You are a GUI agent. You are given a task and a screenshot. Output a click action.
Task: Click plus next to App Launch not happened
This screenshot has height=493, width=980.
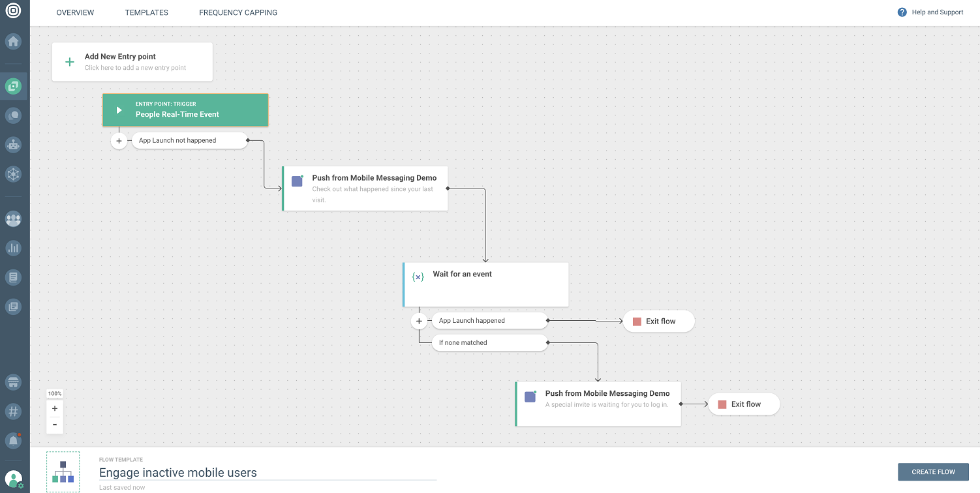(x=119, y=141)
